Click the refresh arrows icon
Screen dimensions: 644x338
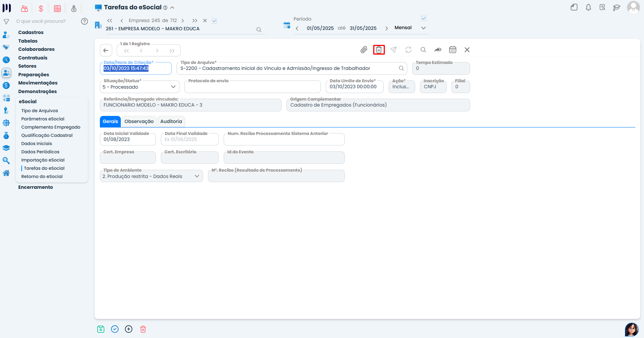coord(408,50)
